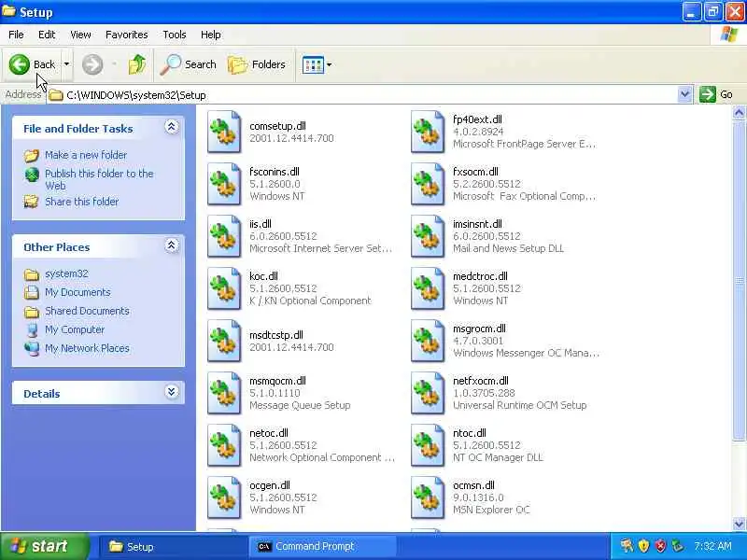Select the koc.dll file icon
Viewport: 747px width, 560px height.
[224, 288]
